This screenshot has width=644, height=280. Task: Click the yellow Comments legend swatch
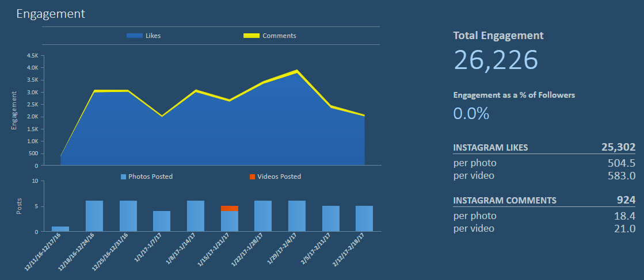[x=251, y=36]
